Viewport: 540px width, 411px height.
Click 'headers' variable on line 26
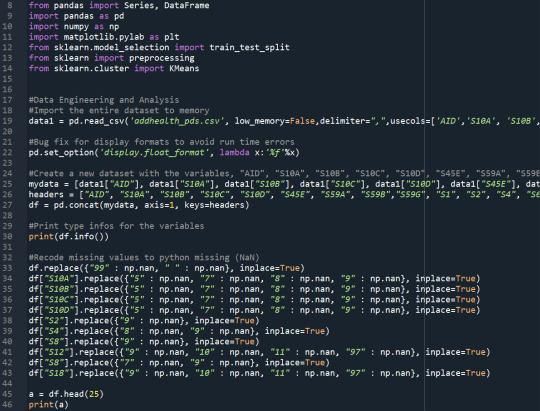pyautogui.click(x=46, y=194)
